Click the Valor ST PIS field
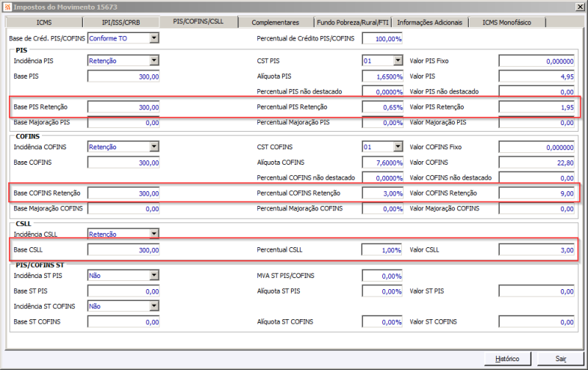 (537, 291)
